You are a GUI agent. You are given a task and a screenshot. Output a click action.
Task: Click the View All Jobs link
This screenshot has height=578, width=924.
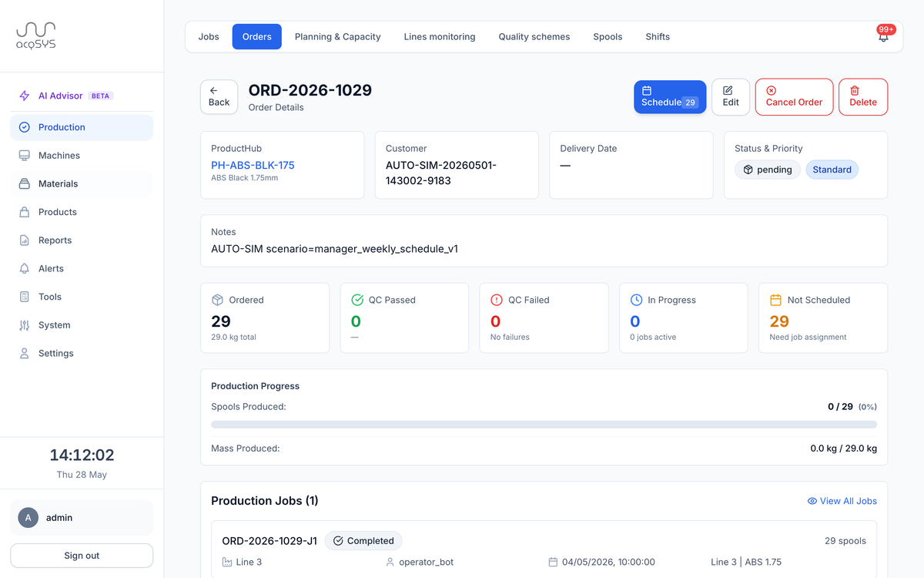842,501
